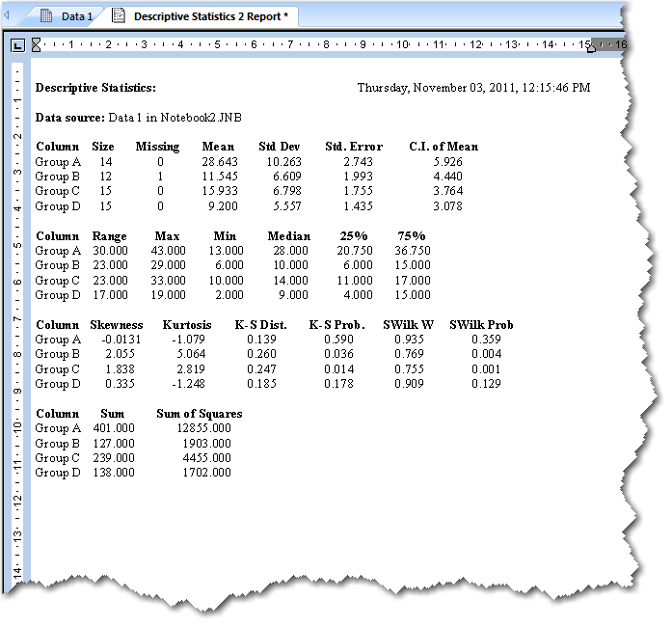Click the right margin marker on ruler
672x626 pixels.
(591, 46)
